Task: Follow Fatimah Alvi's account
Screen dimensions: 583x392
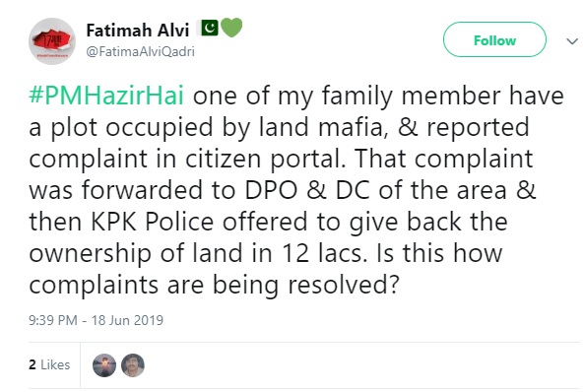Action: tap(494, 39)
